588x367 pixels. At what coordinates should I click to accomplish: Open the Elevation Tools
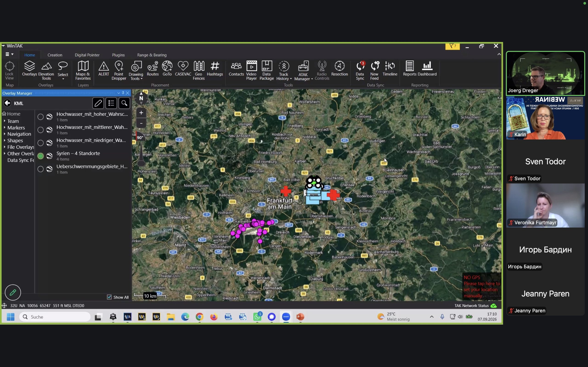point(46,70)
